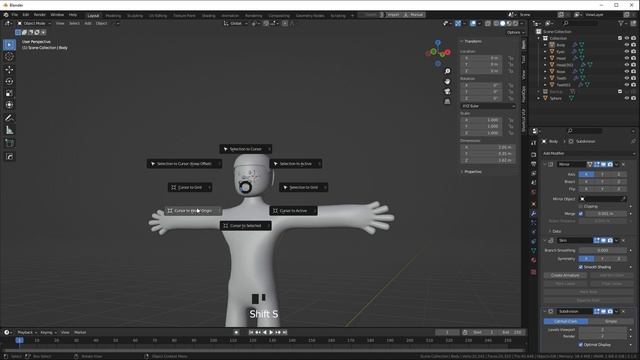Hide the Body object in outliner

pos(627,45)
